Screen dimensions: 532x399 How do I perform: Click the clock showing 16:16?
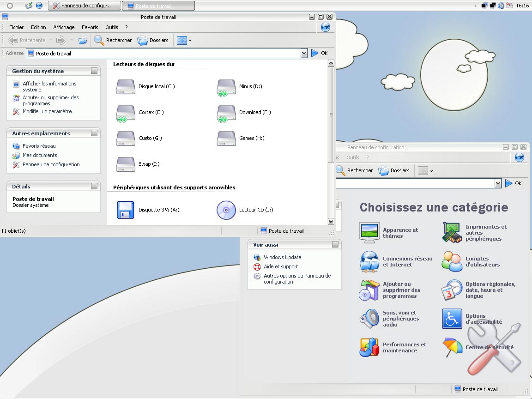click(x=522, y=6)
